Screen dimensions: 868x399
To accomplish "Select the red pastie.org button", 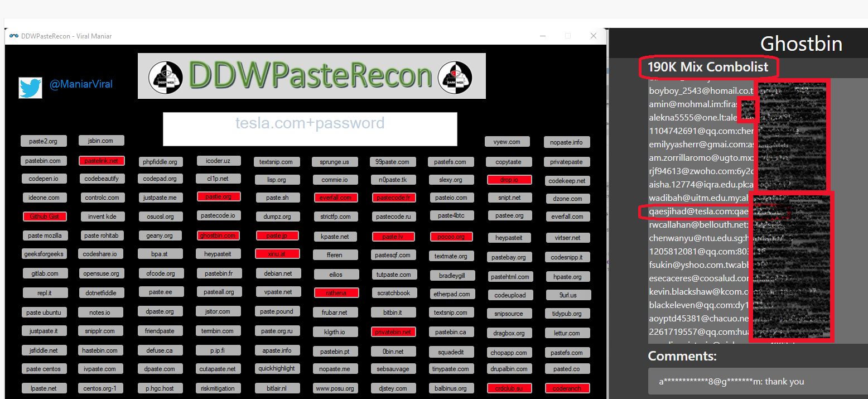I will click(219, 196).
